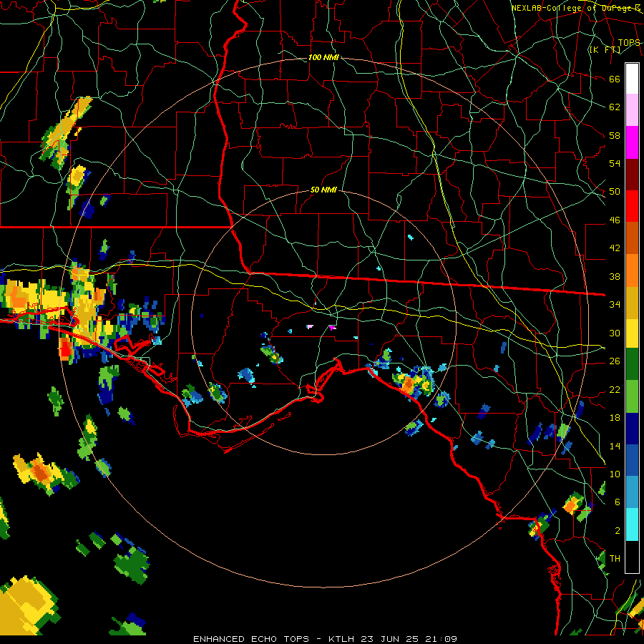644x644 pixels.
Task: Select the dark green legend band
Action: point(632,364)
